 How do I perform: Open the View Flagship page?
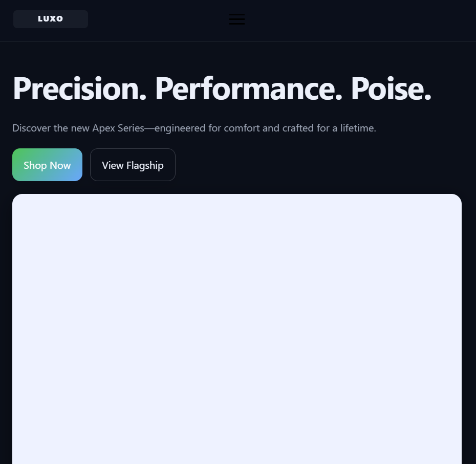(133, 165)
